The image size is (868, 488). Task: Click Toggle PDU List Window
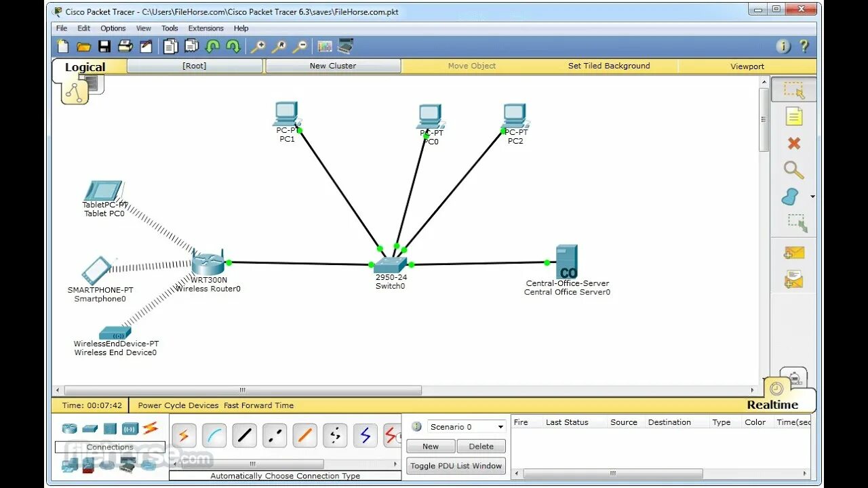point(456,466)
